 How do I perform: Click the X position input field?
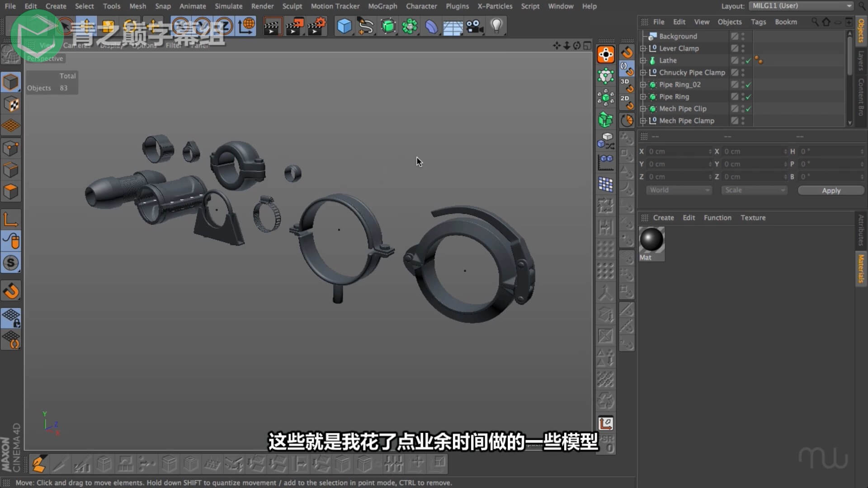677,152
